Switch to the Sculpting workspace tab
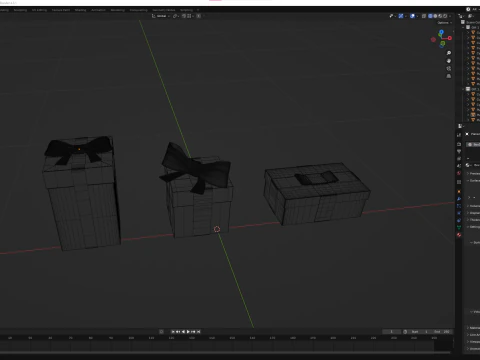 tap(20, 10)
